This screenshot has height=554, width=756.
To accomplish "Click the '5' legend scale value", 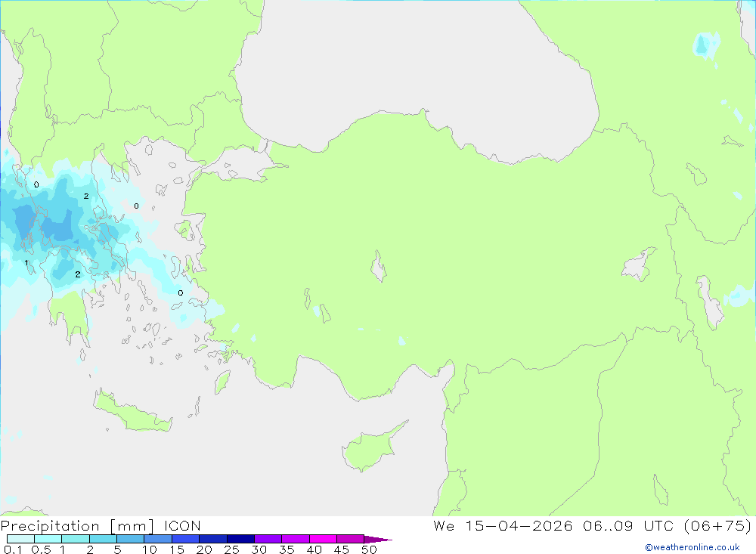I will point(117,549).
